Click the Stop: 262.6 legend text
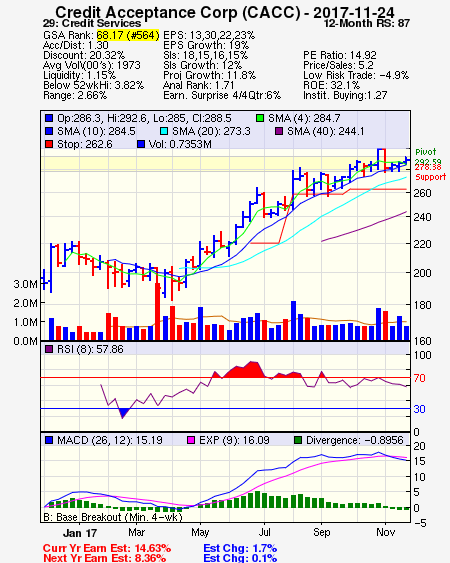450x563 pixels. coord(85,144)
